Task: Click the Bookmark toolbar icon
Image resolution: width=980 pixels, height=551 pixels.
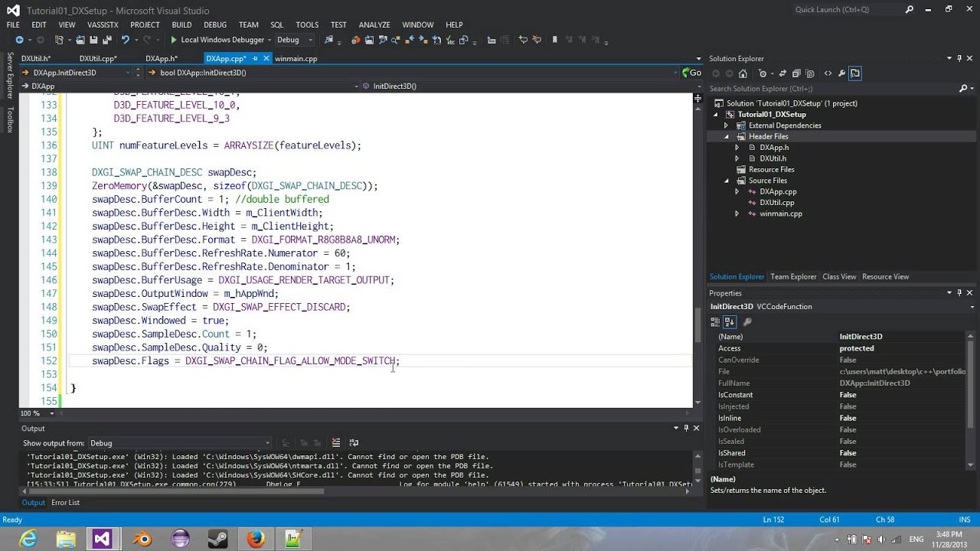Action: (555, 40)
